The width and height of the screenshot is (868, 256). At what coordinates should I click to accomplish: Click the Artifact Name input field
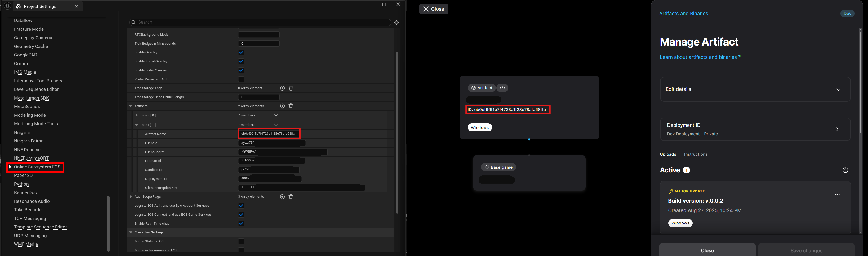coord(269,134)
